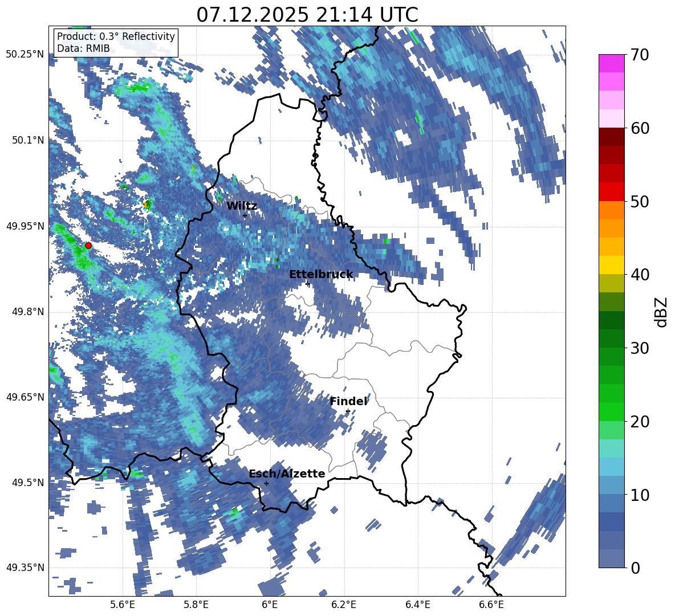The image size is (675, 616).
Task: Click the 5.8°E longitude label
Action: [x=196, y=605]
